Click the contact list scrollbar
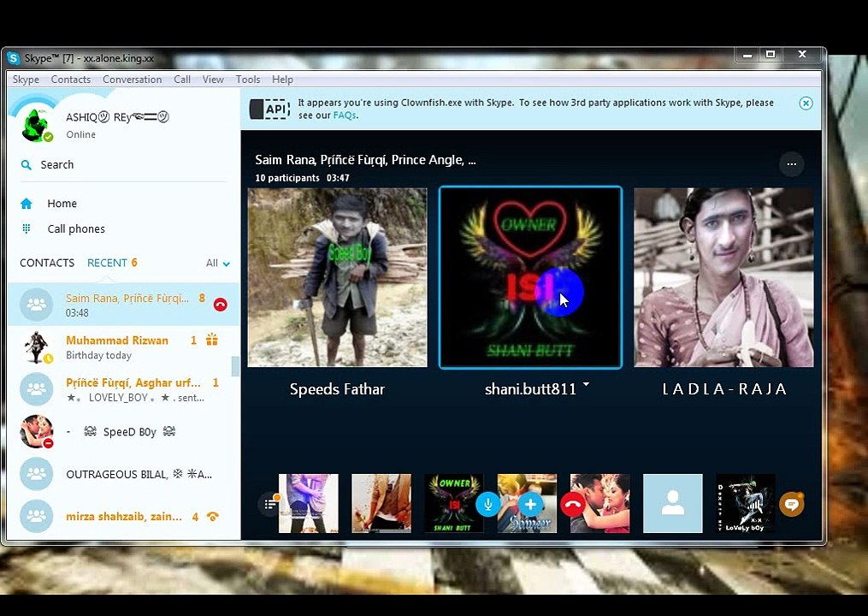Viewport: 868px width, 616px height. [235, 366]
